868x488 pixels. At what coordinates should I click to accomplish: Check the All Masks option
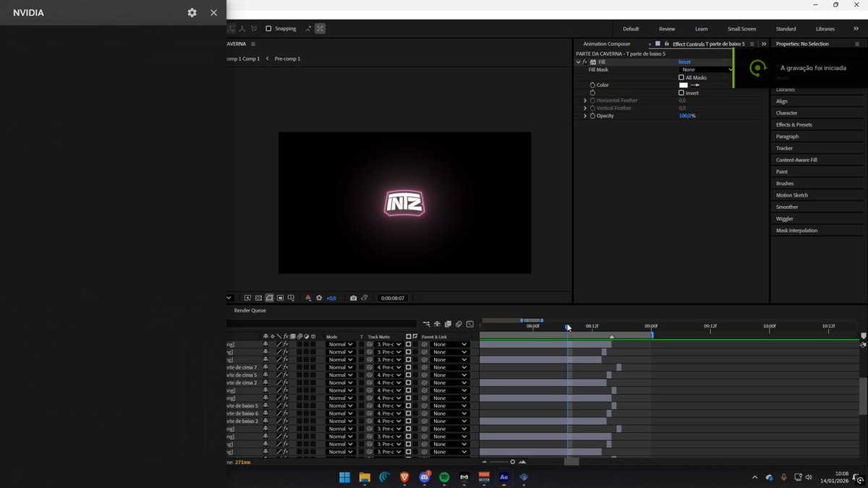click(x=681, y=77)
